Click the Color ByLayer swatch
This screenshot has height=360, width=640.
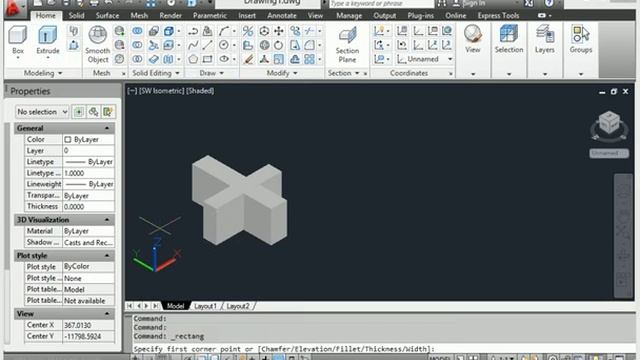[x=68, y=140]
